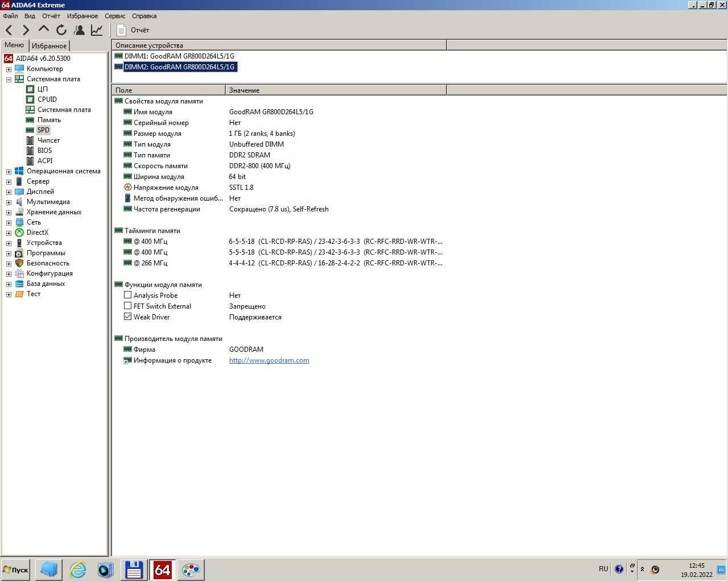Open the AIDA64 taskbar icon
Viewport: 728px width, 582px height.
click(162, 569)
